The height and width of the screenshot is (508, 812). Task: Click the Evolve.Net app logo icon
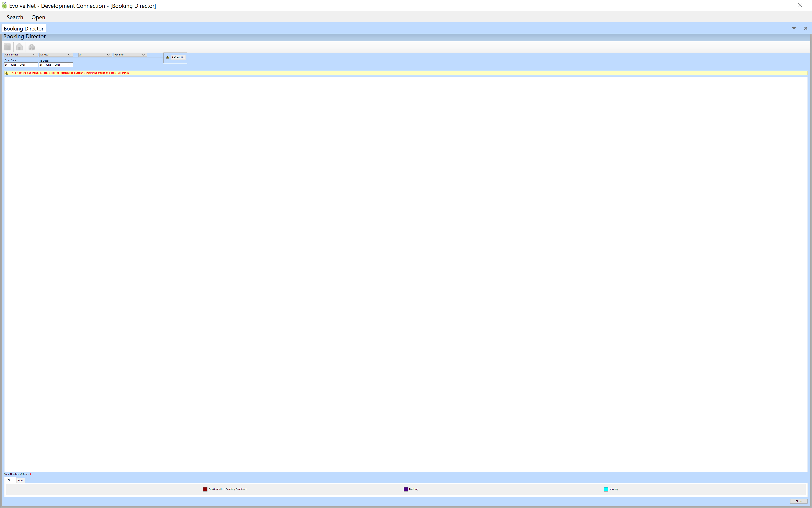[4, 5]
